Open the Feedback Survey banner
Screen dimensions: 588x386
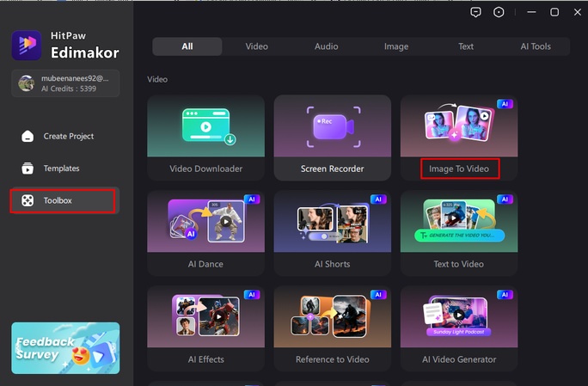pyautogui.click(x=65, y=348)
